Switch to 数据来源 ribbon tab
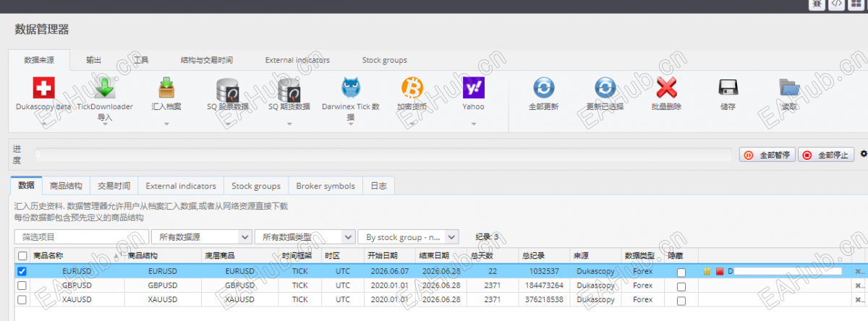Screen dimensions: 868x321 [x=40, y=60]
